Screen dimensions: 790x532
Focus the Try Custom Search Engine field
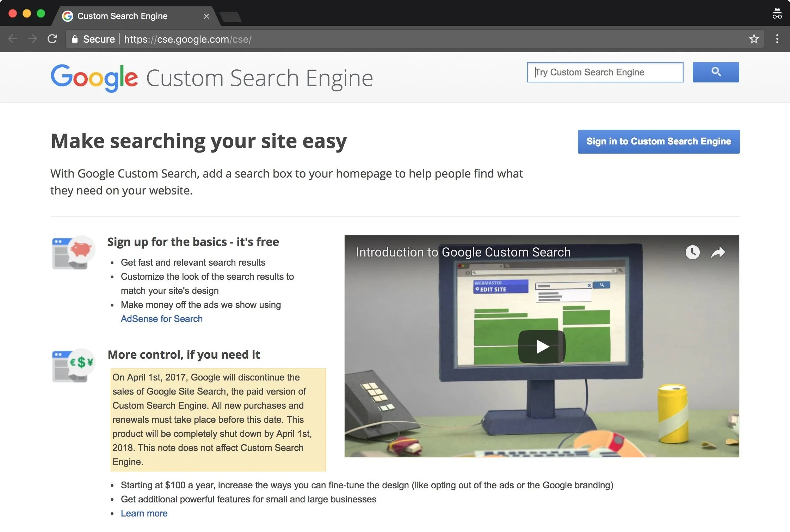[605, 72]
